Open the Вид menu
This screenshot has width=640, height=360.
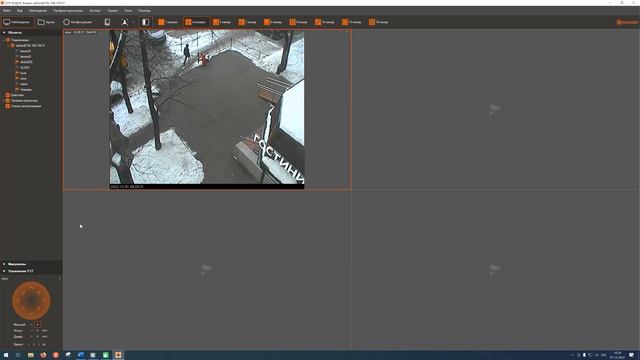20,10
